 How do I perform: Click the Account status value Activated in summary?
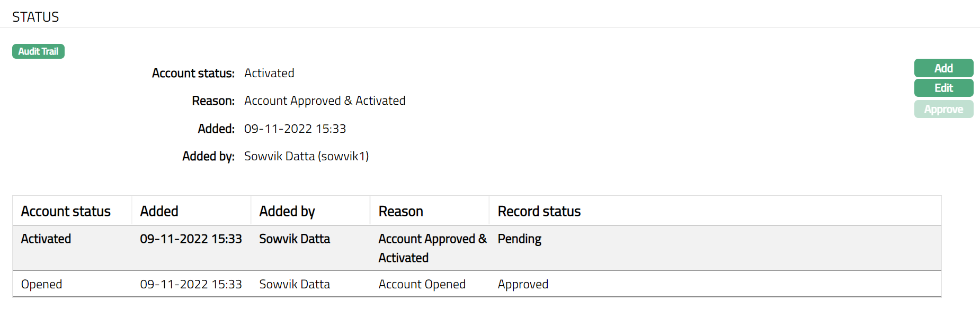(269, 73)
